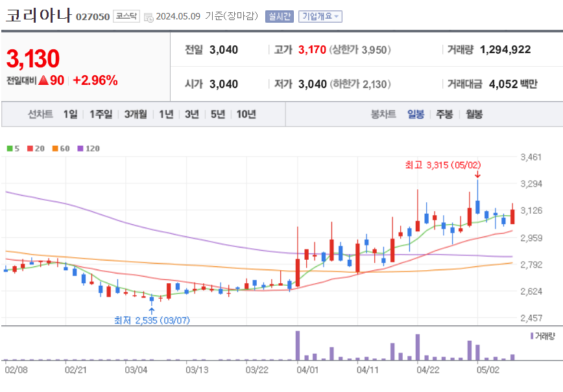This screenshot has height=392, width=563.
Task: Click the 2,959 price axis label
Action: click(x=531, y=237)
